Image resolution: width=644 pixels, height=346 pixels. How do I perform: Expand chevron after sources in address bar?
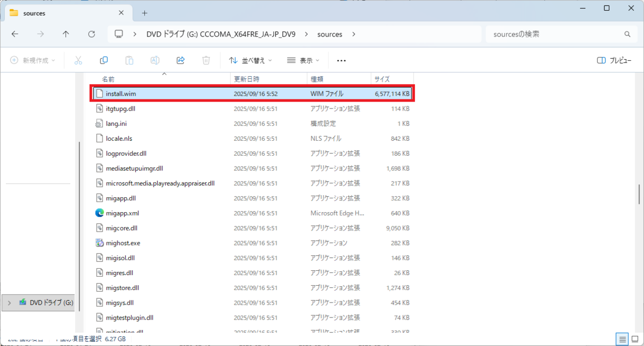point(354,34)
